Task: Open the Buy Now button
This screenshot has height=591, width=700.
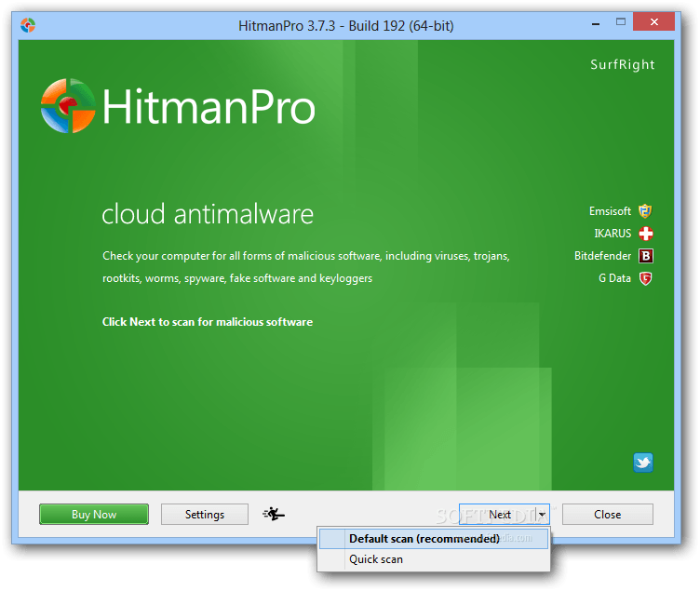Action: coord(94,515)
